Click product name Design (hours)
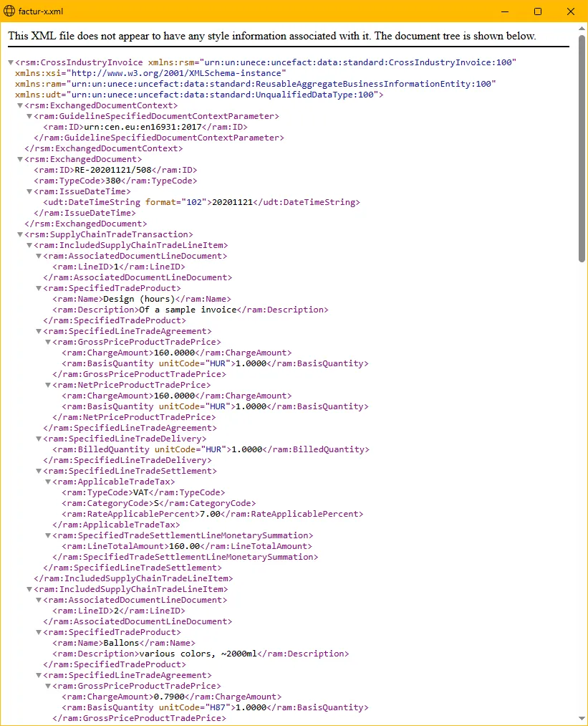The height and width of the screenshot is (726, 588). (x=139, y=299)
